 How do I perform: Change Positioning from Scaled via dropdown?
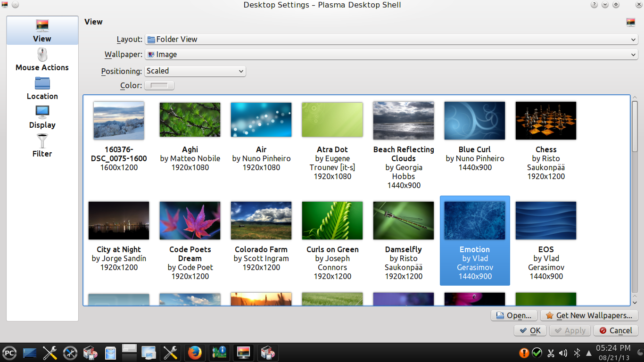click(x=195, y=71)
